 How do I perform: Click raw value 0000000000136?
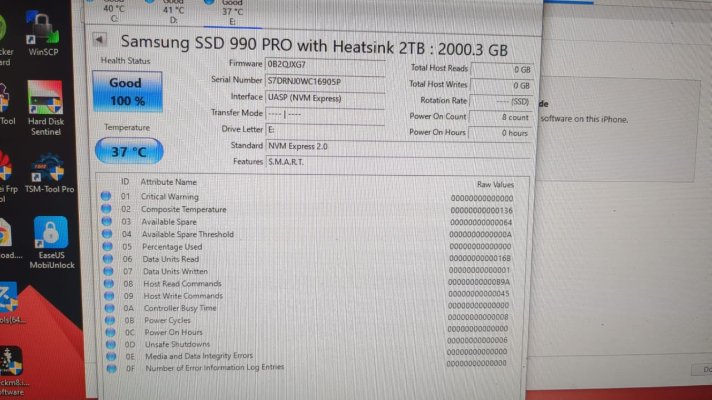click(x=481, y=211)
